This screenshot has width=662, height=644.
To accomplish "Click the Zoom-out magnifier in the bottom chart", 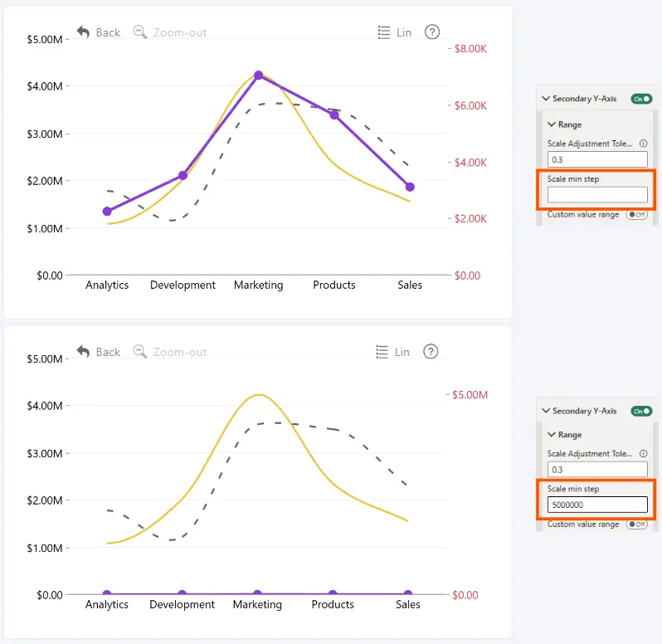I will 139,351.
